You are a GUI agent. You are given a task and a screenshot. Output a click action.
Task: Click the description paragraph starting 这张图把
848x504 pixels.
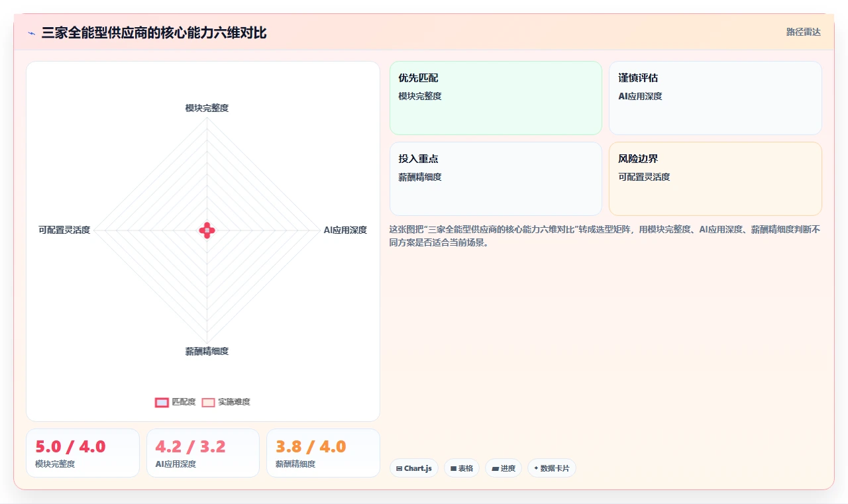pyautogui.click(x=605, y=236)
